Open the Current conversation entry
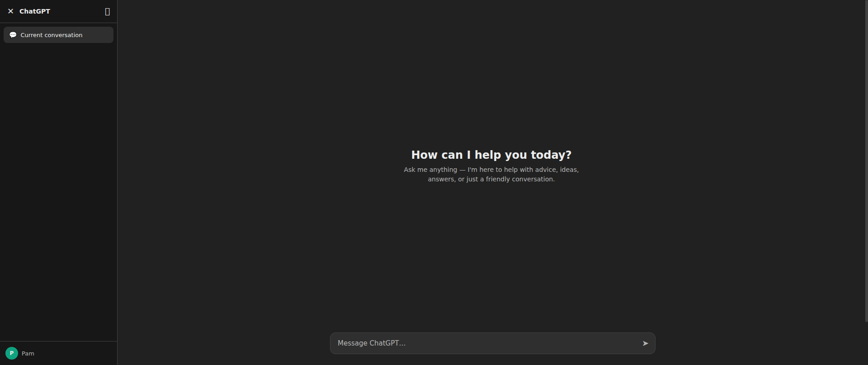Screen dimensions: 868x365 click(58, 35)
